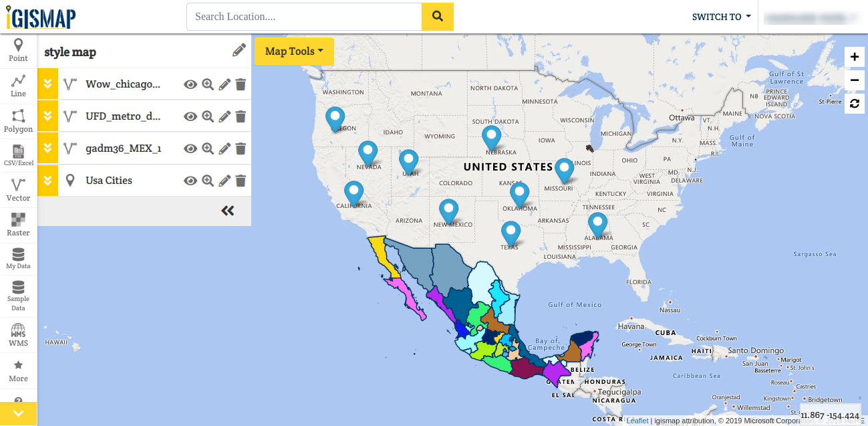Open the Sample Data menu
The width and height of the screenshot is (868, 426).
[18, 294]
